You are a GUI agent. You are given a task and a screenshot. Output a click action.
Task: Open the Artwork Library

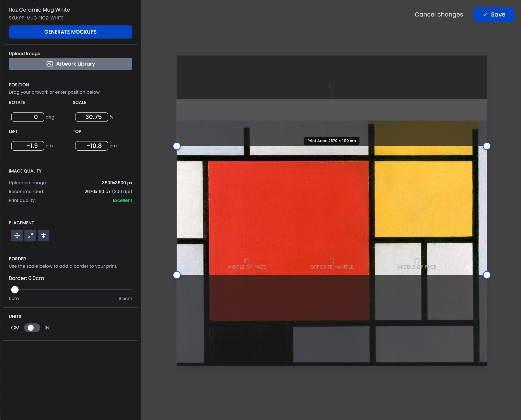(70, 64)
